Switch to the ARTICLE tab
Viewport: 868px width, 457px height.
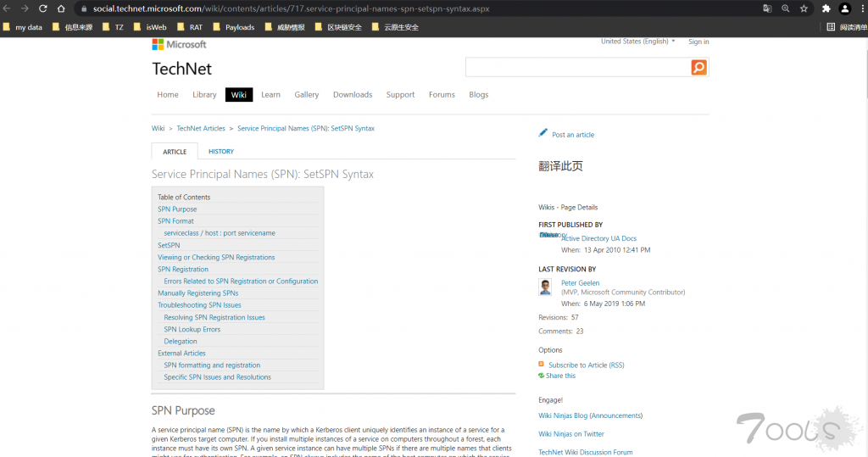pyautogui.click(x=175, y=151)
